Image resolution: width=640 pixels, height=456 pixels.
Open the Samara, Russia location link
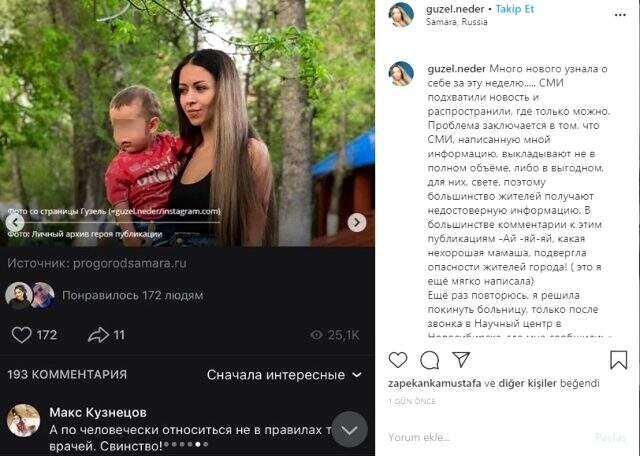(x=456, y=22)
